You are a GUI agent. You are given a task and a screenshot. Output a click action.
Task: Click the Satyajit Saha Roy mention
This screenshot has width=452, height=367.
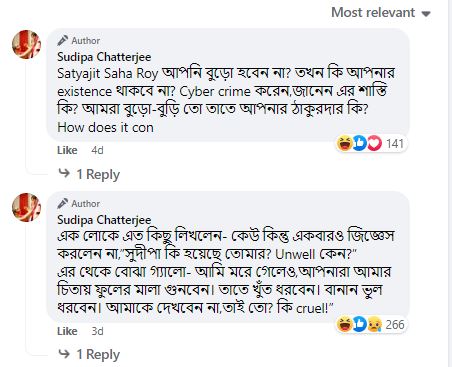108,74
